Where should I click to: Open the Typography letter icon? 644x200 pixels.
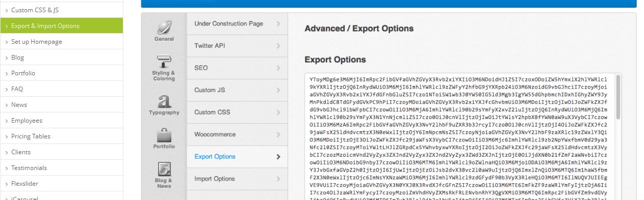point(164,101)
